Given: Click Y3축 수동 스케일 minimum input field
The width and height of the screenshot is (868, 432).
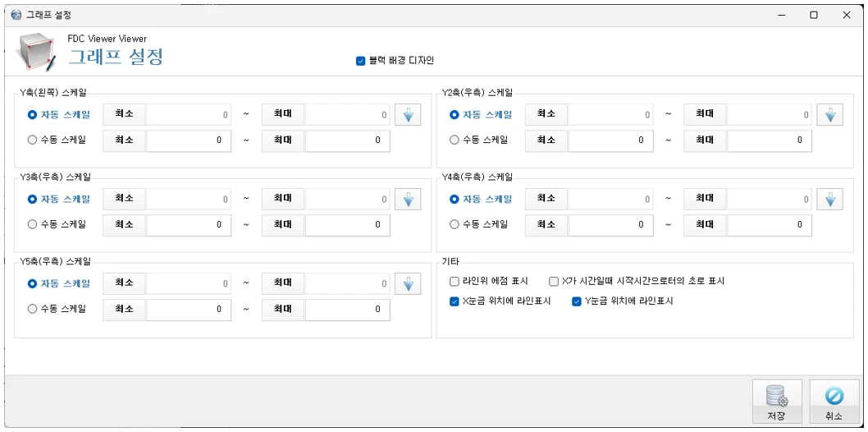Looking at the screenshot, I should tap(189, 225).
